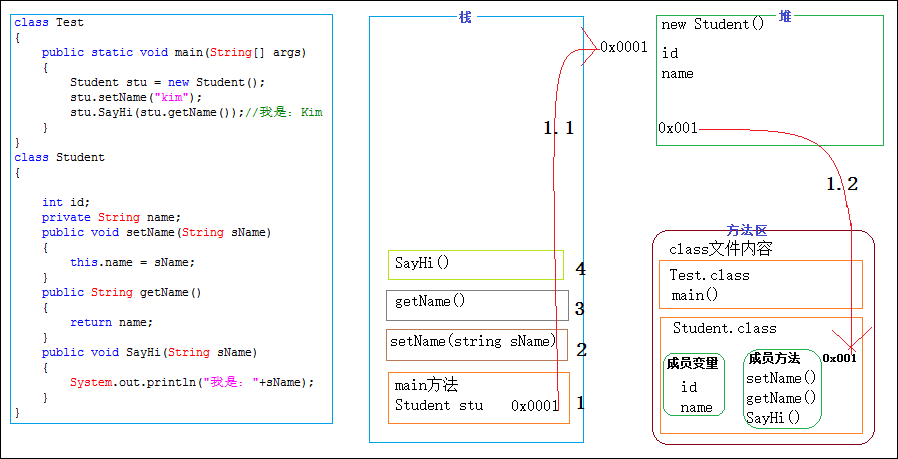Click the green '//我是：Kim' comment

[284, 112]
